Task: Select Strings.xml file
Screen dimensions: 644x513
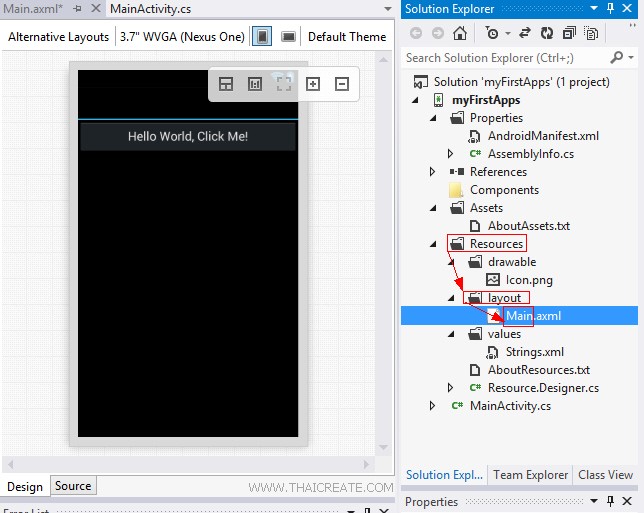Action: click(x=534, y=352)
